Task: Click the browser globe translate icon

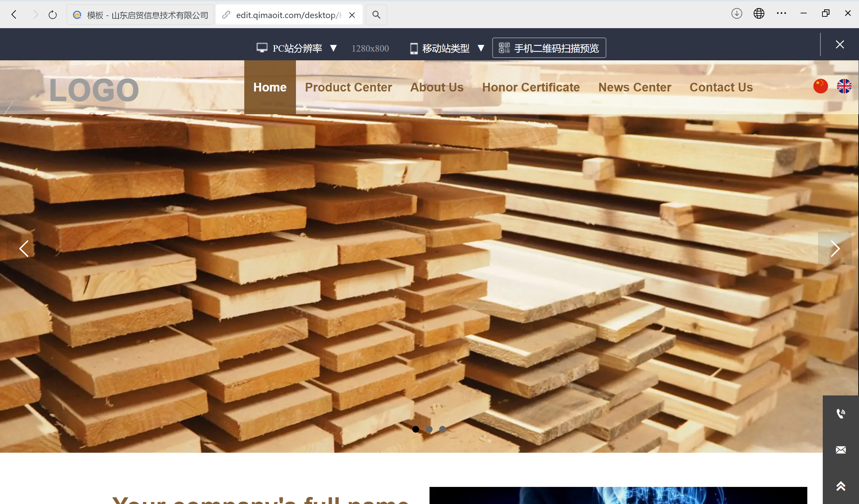Action: [x=759, y=14]
